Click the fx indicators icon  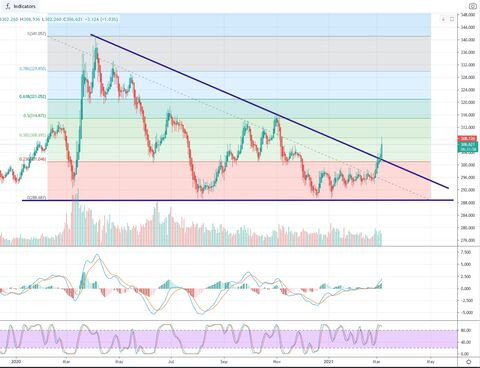pos(8,6)
